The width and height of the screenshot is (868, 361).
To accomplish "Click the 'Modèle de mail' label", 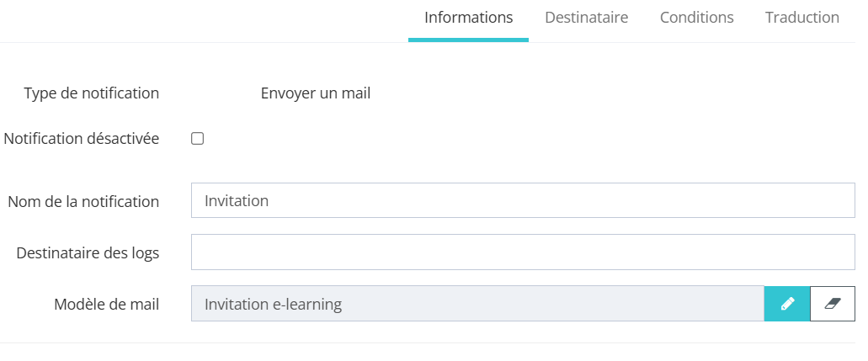I will pos(107,305).
